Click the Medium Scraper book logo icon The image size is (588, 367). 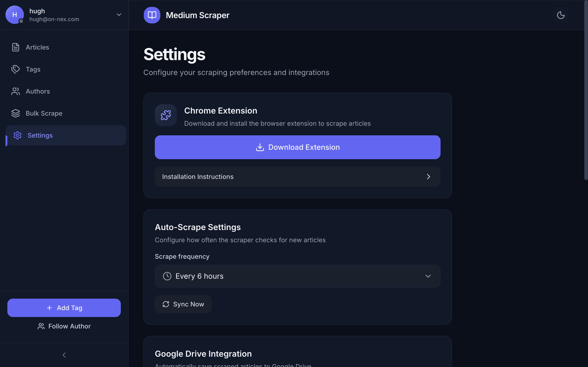tap(152, 15)
